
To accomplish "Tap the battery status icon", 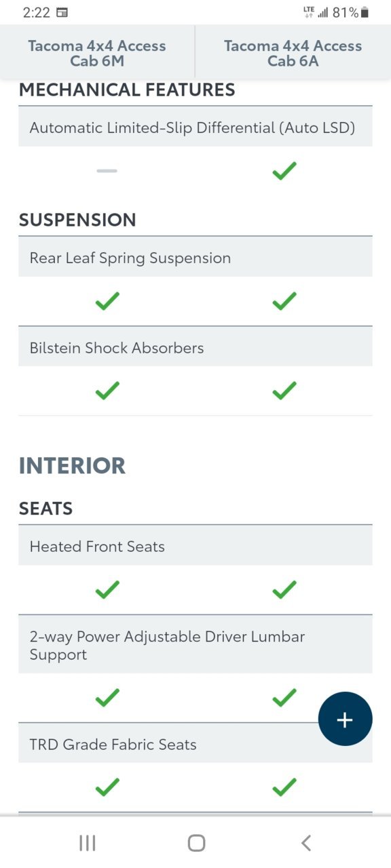I will [365, 12].
